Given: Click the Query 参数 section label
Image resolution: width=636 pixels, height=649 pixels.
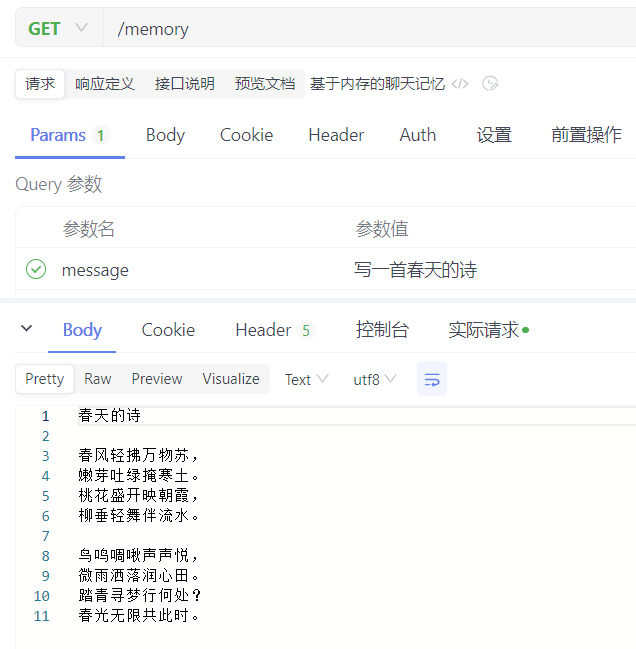Looking at the screenshot, I should (x=58, y=184).
